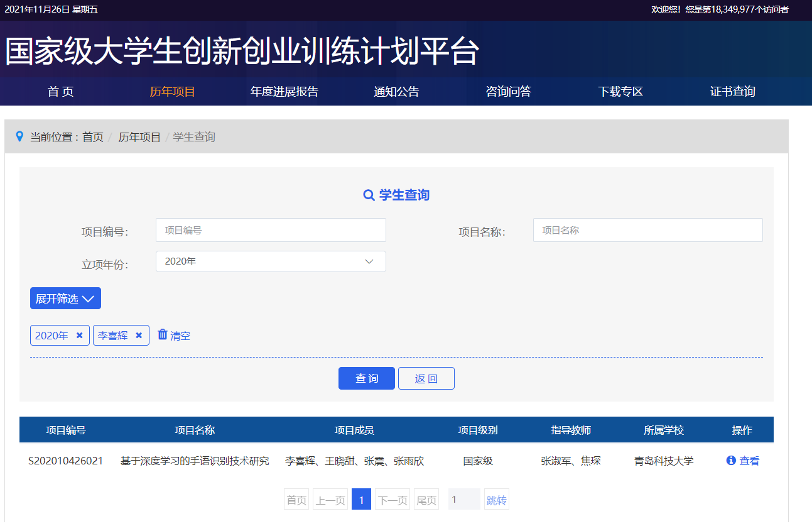Screen dimensions: 812x526
Task: Open the 立项年份 year dropdown
Action: click(x=271, y=261)
